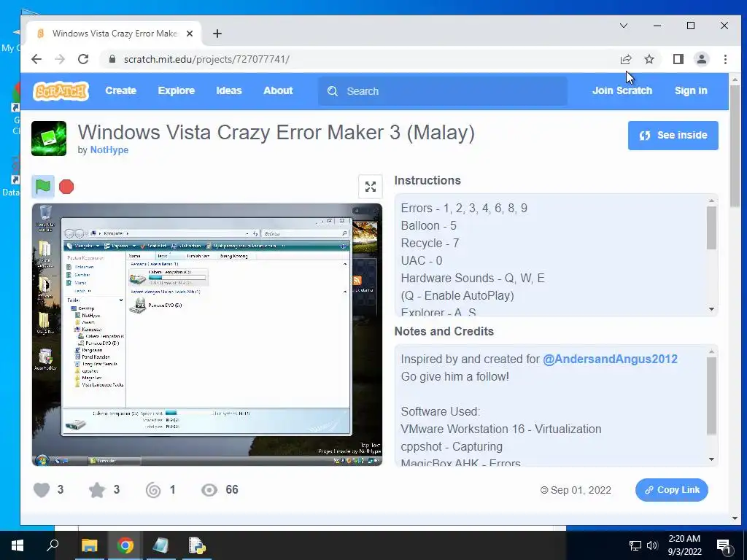747x560 pixels.
Task: Click the taskbar search magnifier
Action: click(x=53, y=545)
